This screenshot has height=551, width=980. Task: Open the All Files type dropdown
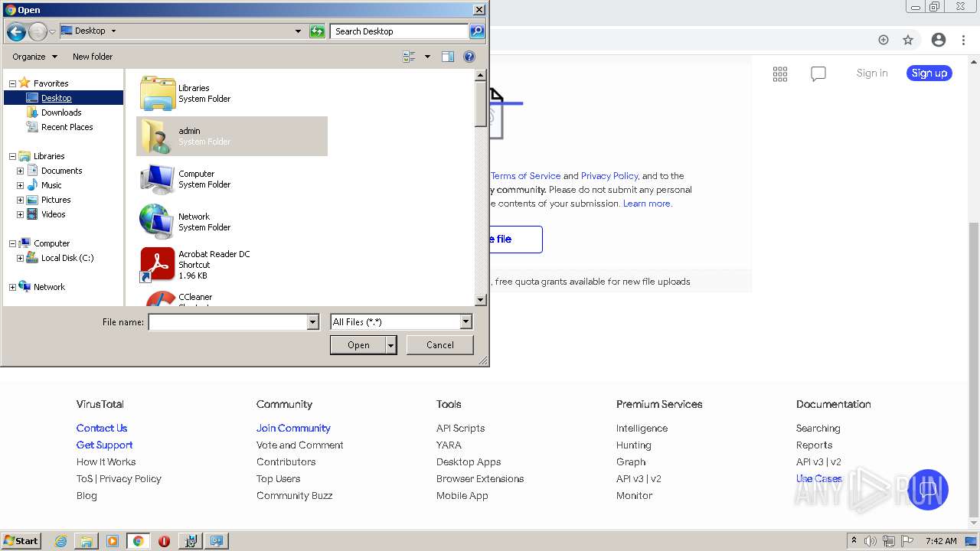[465, 322]
